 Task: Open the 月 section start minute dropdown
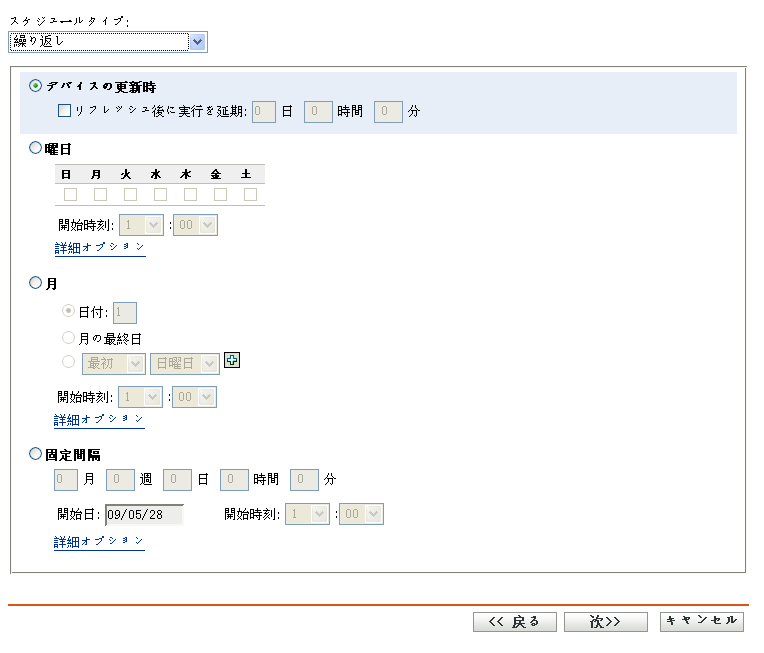pyautogui.click(x=194, y=397)
